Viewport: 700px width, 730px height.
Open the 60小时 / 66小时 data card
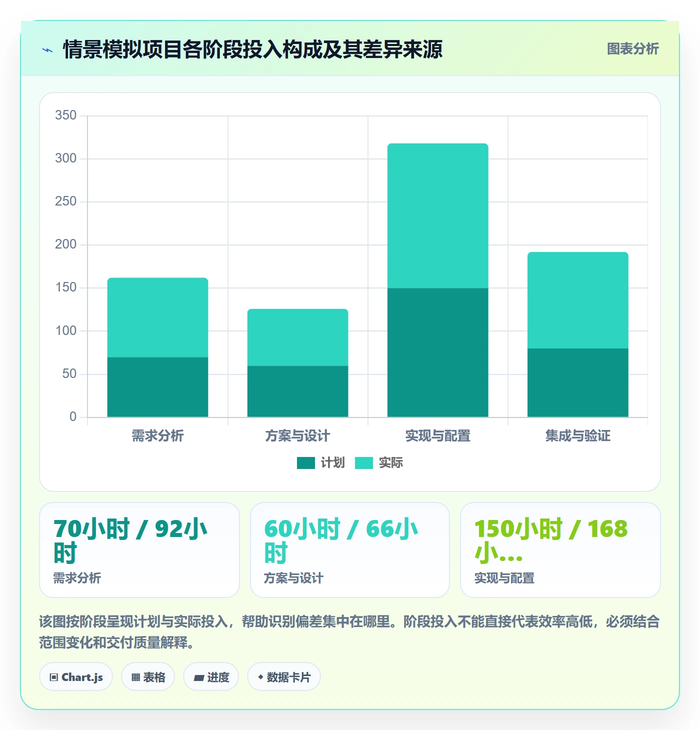coord(350,550)
